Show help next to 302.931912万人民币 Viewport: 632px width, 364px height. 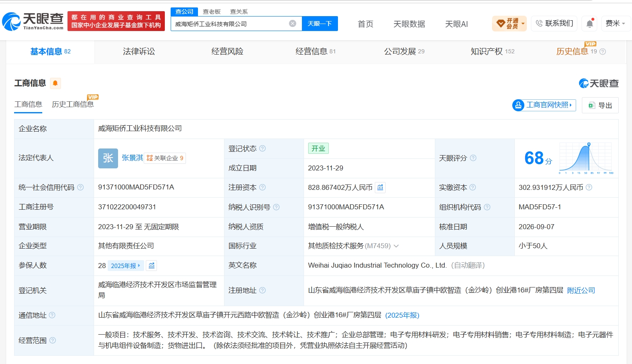(589, 187)
